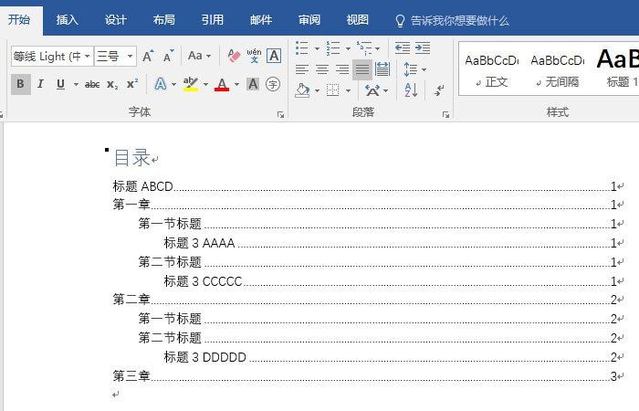Follow the 标题 ABCD table of contents entry
The image size is (639, 411).
368,186
